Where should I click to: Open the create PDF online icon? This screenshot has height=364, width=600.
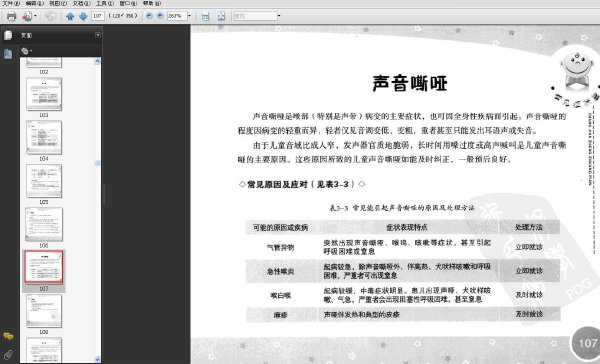(27, 16)
